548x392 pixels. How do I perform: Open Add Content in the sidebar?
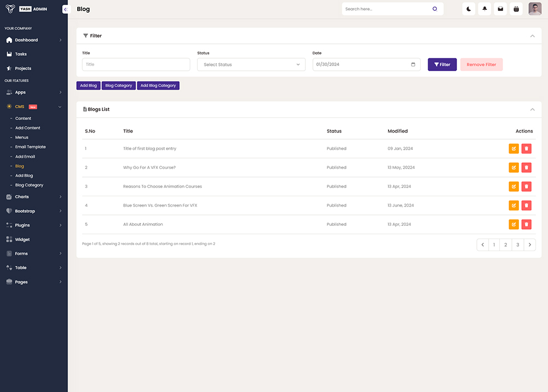tap(27, 128)
